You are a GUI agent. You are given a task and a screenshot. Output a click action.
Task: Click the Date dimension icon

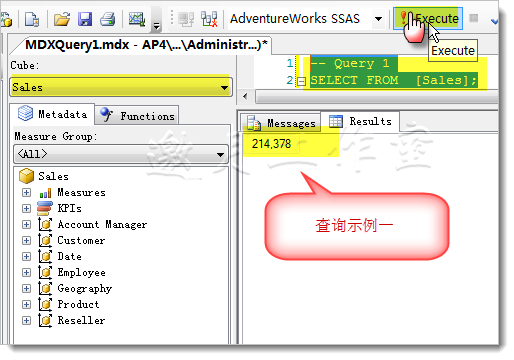(x=45, y=256)
